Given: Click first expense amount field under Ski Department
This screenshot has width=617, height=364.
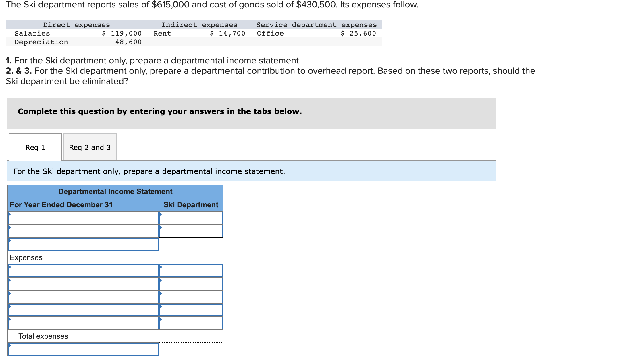Looking at the screenshot, I should pos(191,271).
